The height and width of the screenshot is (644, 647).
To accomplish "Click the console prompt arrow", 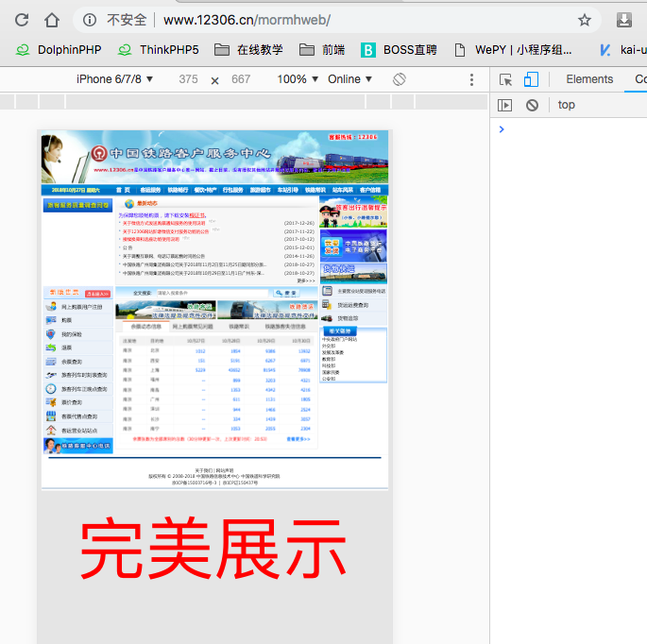I will 502,129.
